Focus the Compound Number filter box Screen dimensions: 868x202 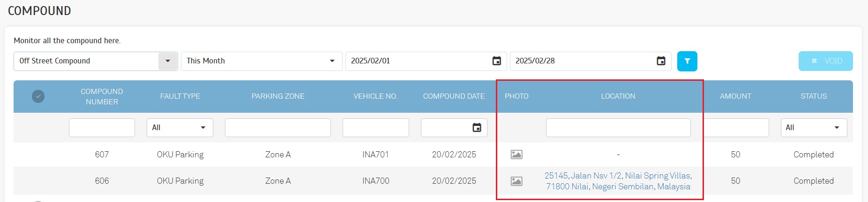click(x=102, y=128)
